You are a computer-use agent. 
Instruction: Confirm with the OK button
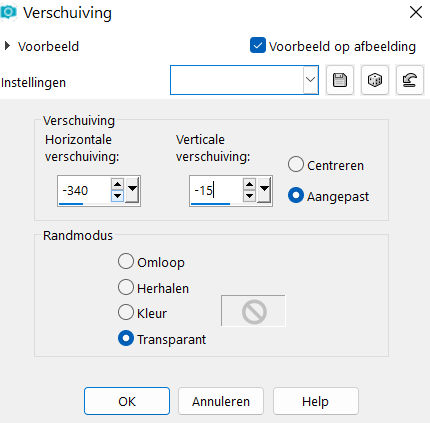point(127,401)
